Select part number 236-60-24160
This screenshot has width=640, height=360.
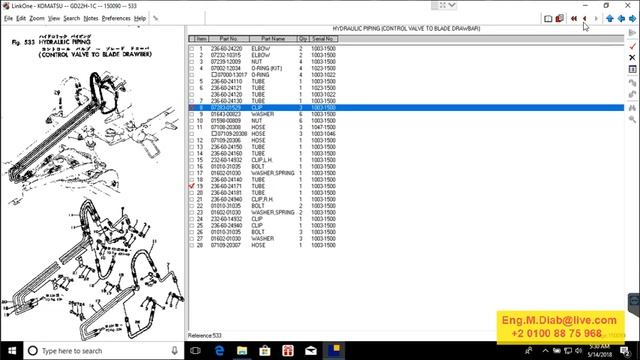coord(227,153)
